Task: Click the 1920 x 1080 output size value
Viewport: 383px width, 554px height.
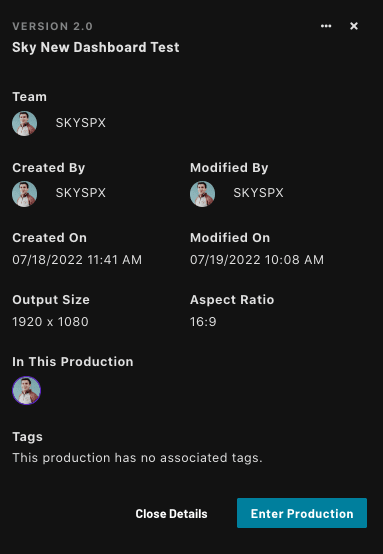Action: (x=50, y=322)
